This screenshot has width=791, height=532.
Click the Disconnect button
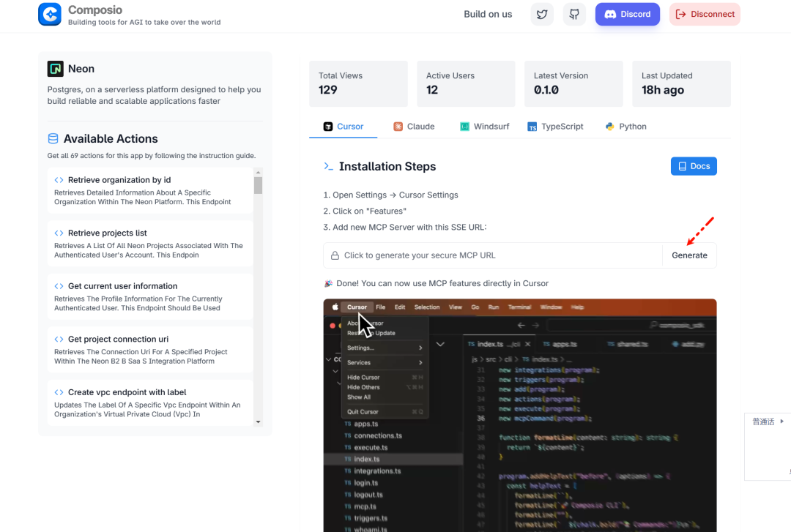coord(705,14)
